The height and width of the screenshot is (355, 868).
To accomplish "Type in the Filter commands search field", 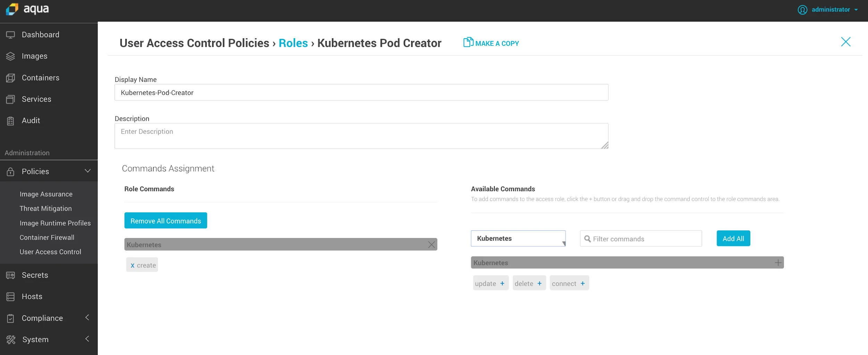I will [641, 238].
